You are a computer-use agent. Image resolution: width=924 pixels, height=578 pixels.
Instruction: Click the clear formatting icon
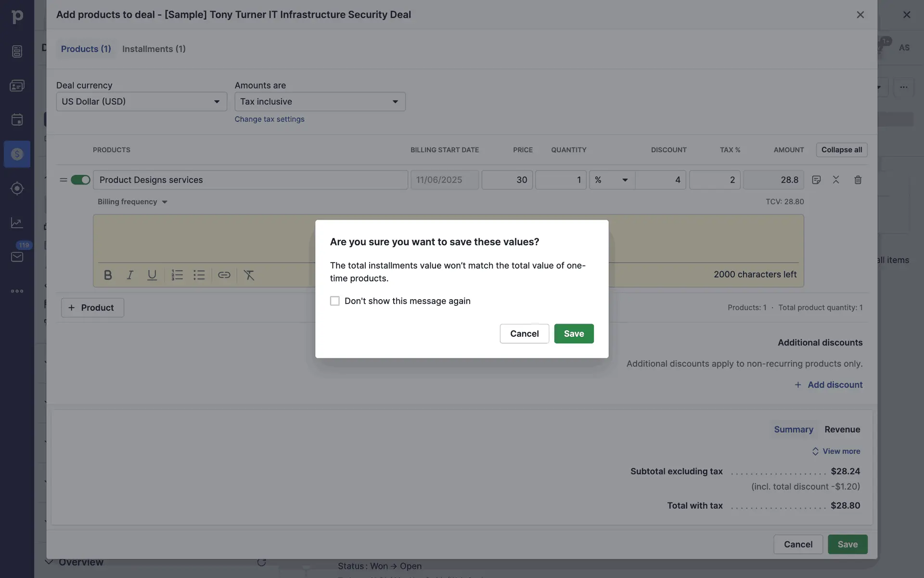click(x=249, y=275)
